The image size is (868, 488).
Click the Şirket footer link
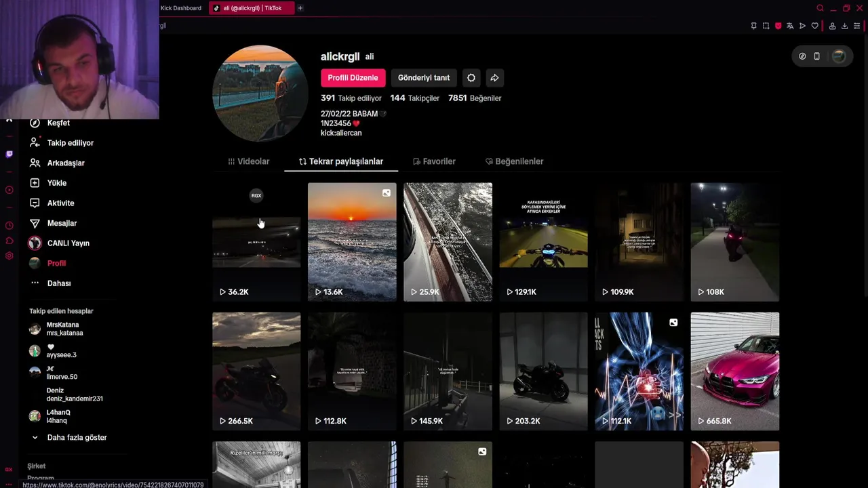tap(37, 466)
